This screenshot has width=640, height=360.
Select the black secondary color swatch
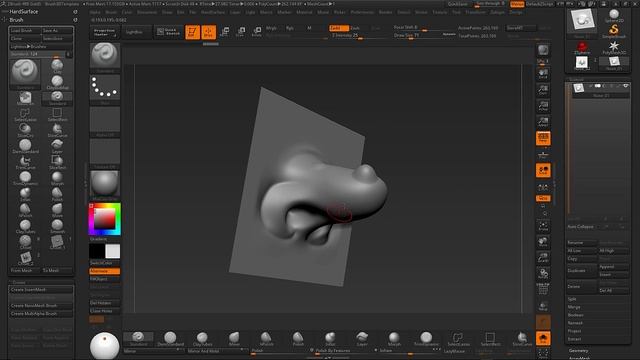(x=97, y=251)
